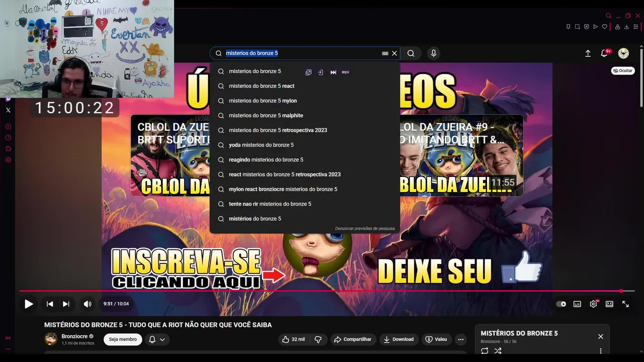The height and width of the screenshot is (362, 644).
Task: Click 'Denunciar previsões de pesquisa' link
Action: pyautogui.click(x=365, y=229)
